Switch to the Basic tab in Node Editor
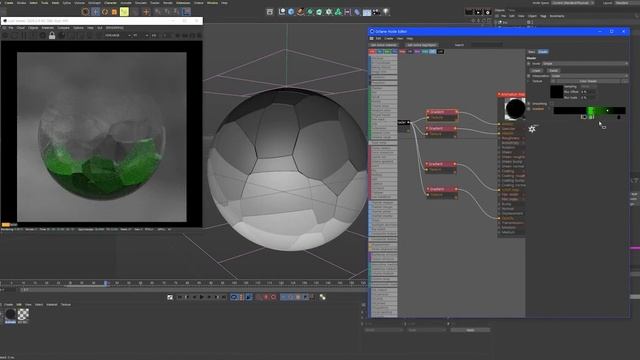This screenshot has height=360, width=640. 531,52
